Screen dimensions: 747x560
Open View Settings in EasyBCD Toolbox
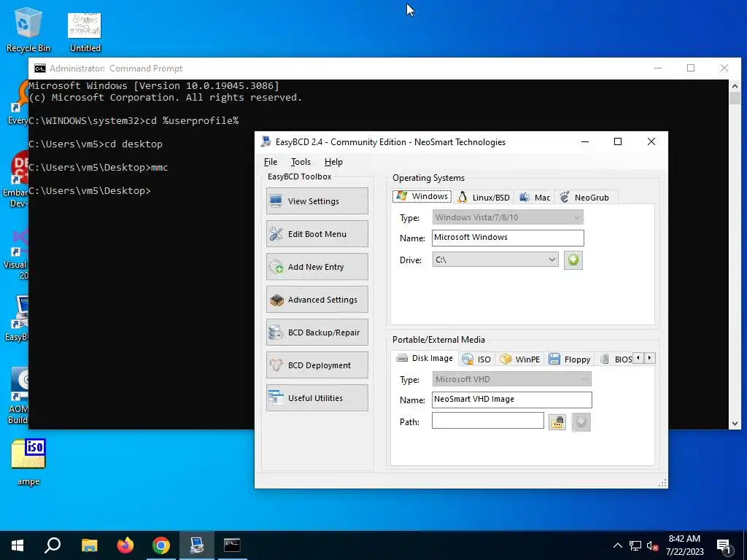(317, 201)
